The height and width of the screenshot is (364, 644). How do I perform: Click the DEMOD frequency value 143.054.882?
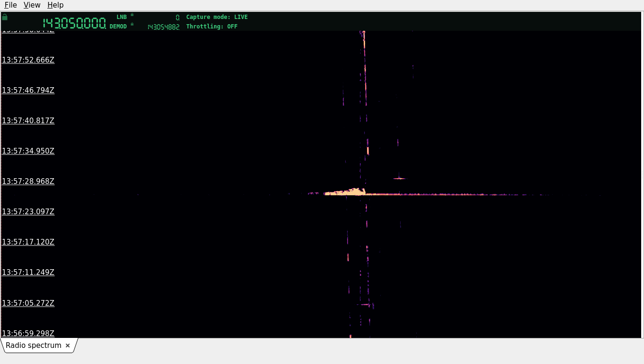(163, 27)
